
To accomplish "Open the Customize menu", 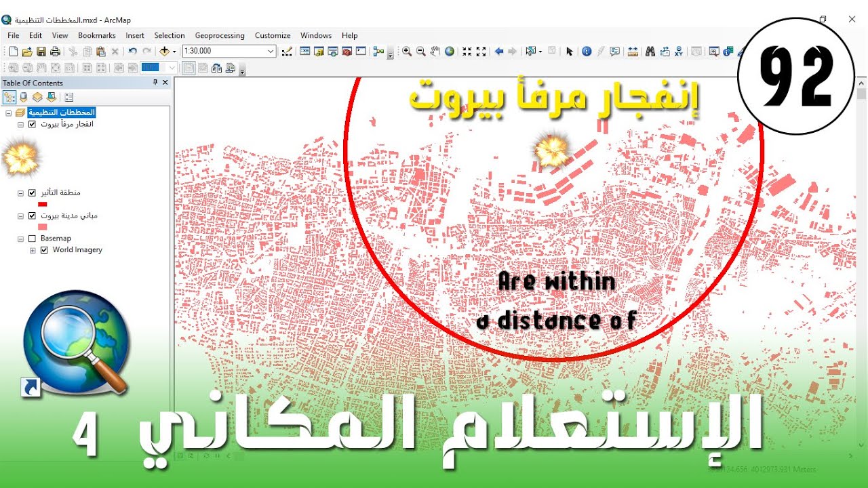I will [273, 35].
